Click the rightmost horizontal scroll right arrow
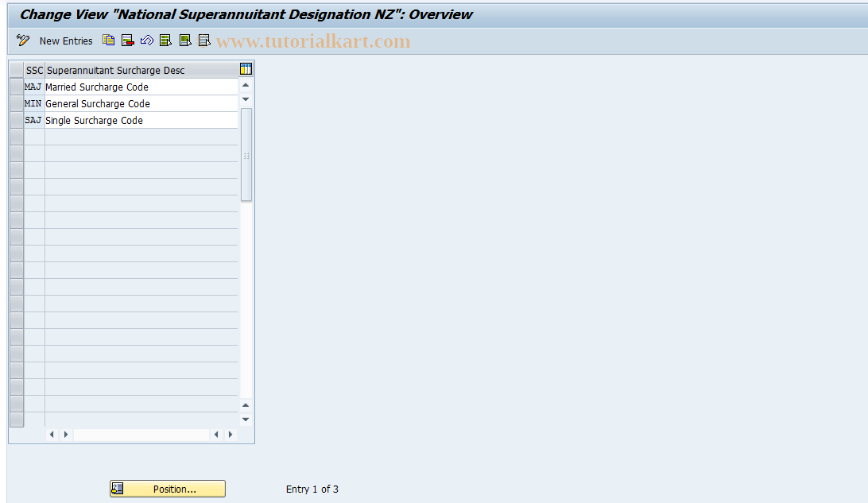 231,435
